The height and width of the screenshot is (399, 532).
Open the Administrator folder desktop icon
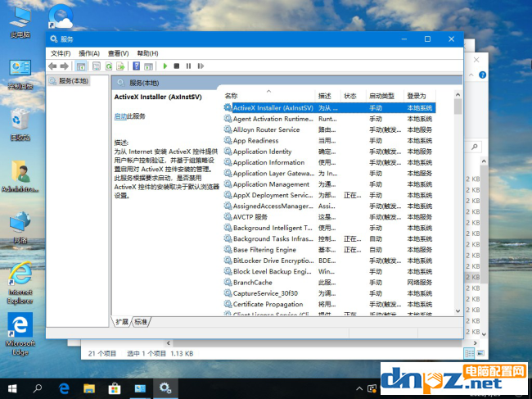click(20, 176)
